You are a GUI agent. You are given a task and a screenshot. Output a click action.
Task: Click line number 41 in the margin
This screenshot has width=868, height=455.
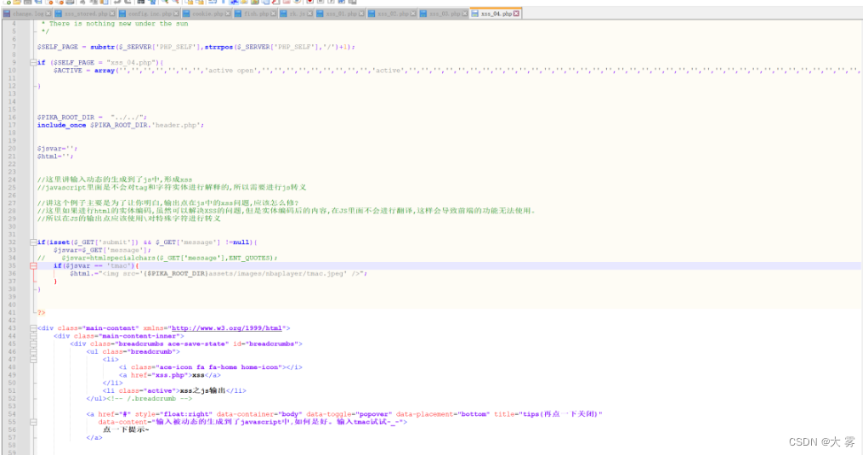(12, 312)
